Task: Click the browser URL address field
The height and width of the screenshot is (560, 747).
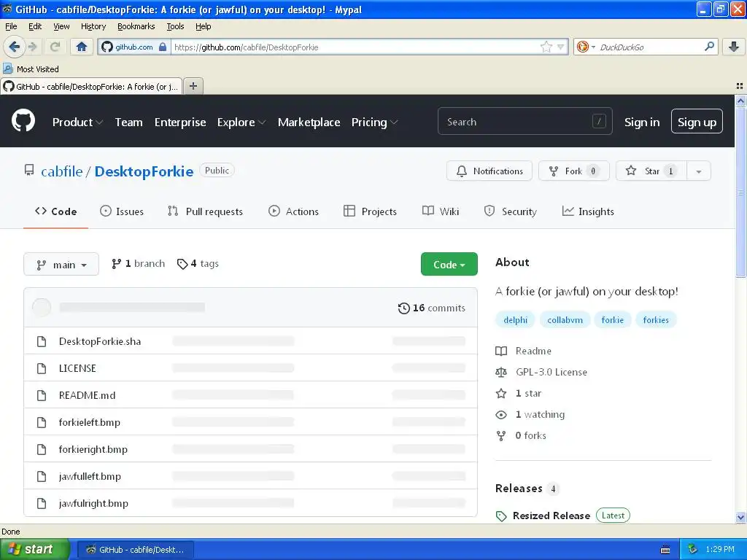Action: click(x=355, y=47)
